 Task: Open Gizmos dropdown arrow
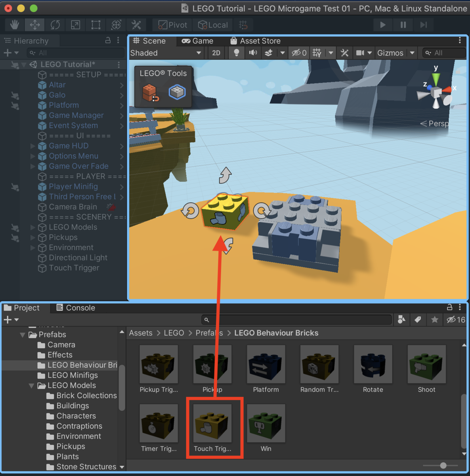coord(412,53)
